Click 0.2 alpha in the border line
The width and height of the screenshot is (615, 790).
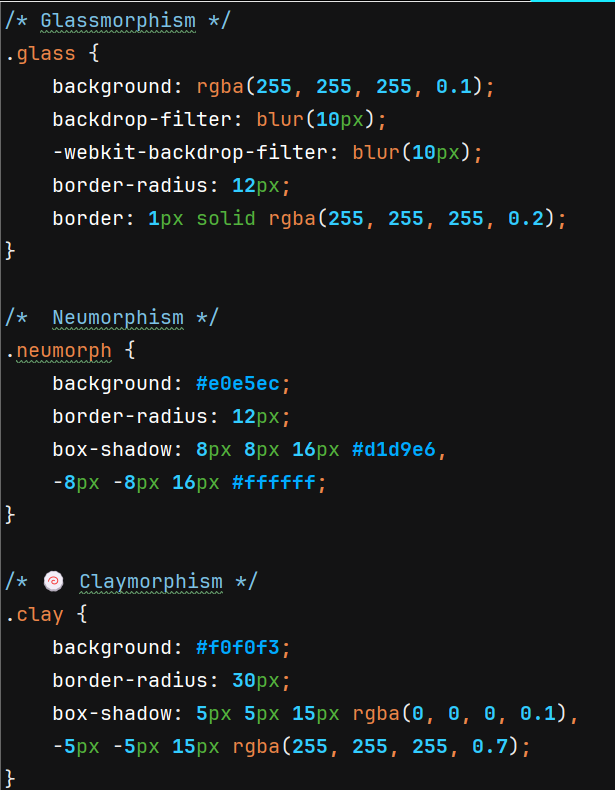526,219
